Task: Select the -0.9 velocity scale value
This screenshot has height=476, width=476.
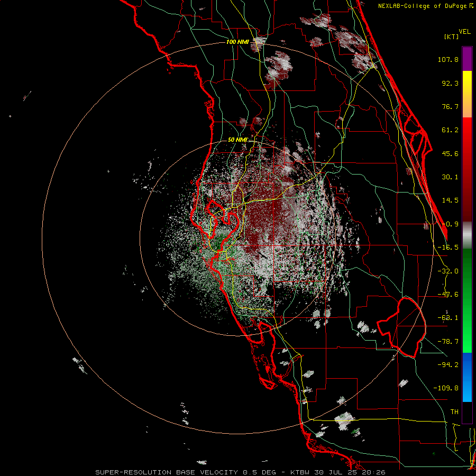Action: coord(450,224)
